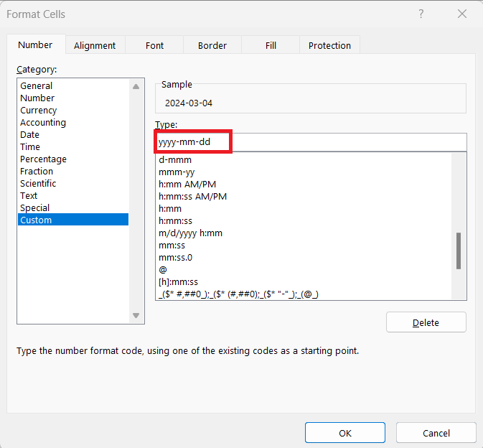483x448 pixels.
Task: Select the h:mm:ss format code
Action: (304, 221)
